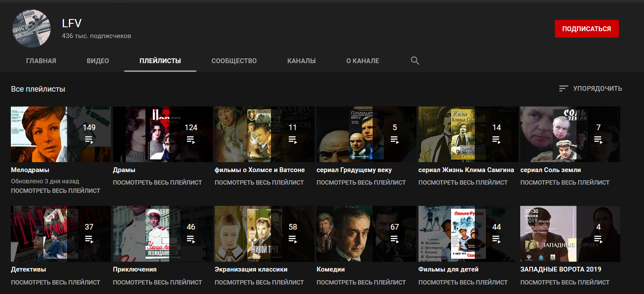This screenshot has width=644, height=294.
Task: Click playlist icon on Детективы thumbnail
Action: click(x=89, y=239)
